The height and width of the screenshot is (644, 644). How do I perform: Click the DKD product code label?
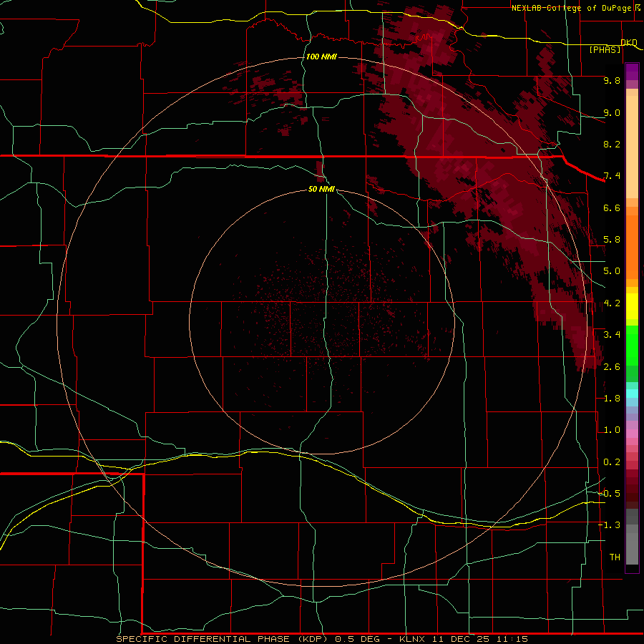coord(629,42)
